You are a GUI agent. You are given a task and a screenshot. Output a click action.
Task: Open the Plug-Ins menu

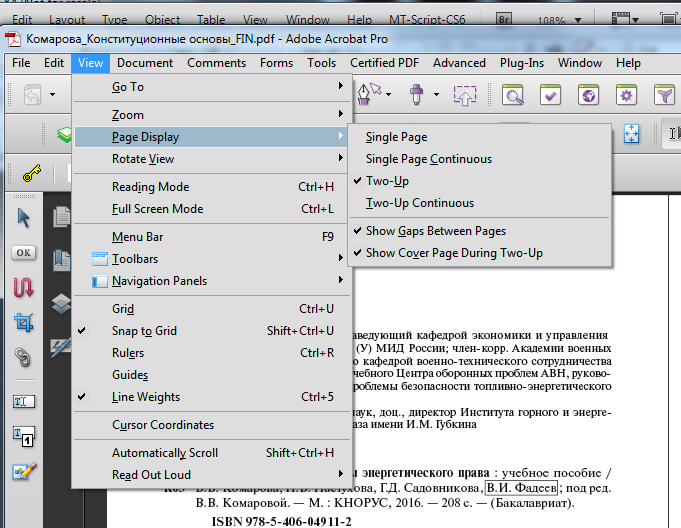pos(522,63)
